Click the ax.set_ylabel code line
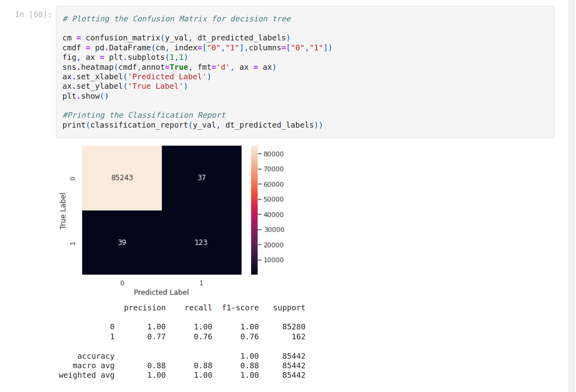This screenshot has height=392, width=576. click(125, 86)
